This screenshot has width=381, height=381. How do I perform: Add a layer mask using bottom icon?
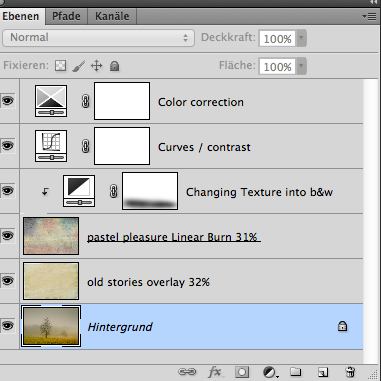pos(242,372)
